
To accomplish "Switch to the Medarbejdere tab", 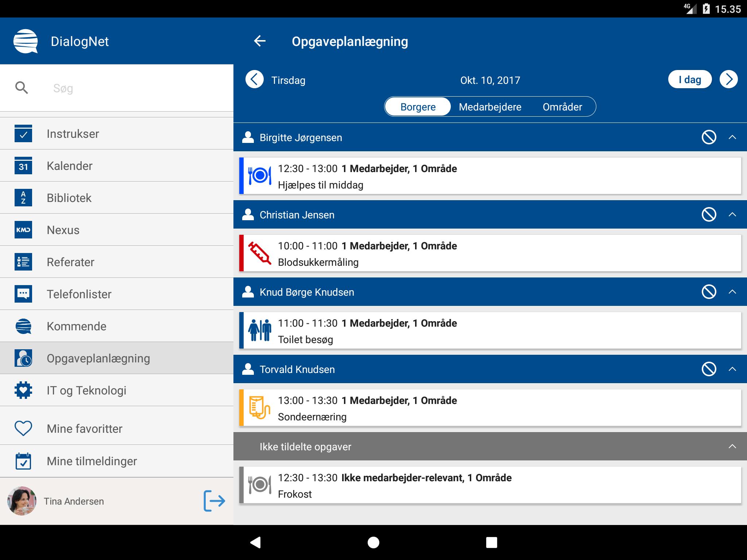I will tap(490, 107).
